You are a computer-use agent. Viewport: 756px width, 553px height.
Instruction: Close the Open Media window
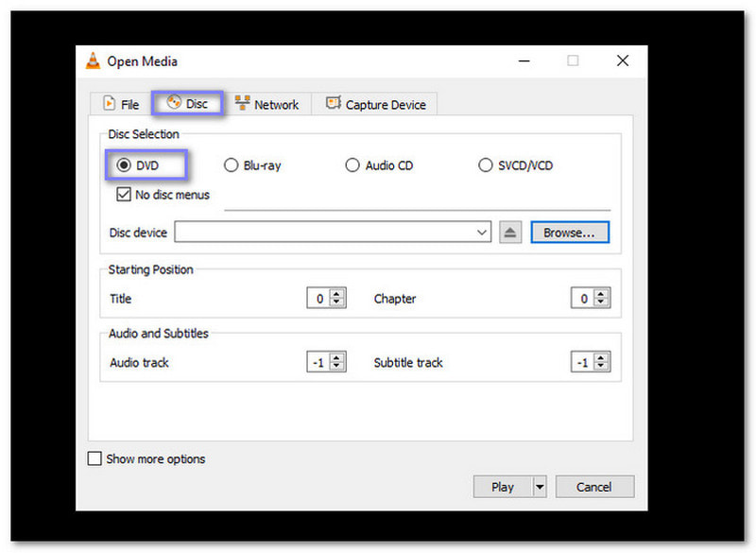pyautogui.click(x=623, y=60)
